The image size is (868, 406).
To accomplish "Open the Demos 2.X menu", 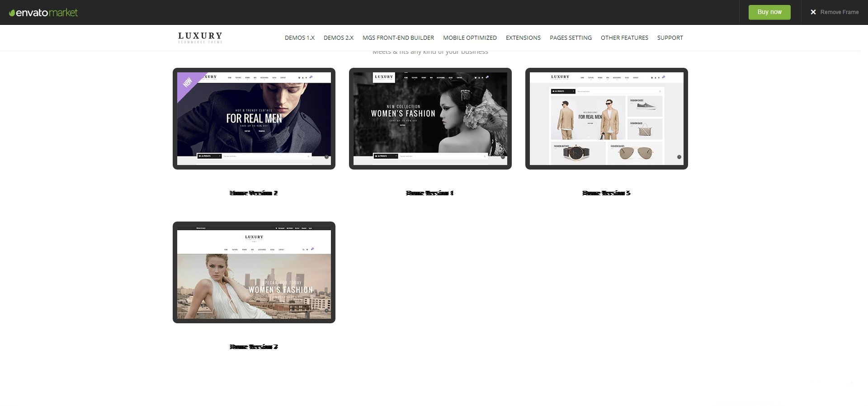I will pyautogui.click(x=339, y=38).
